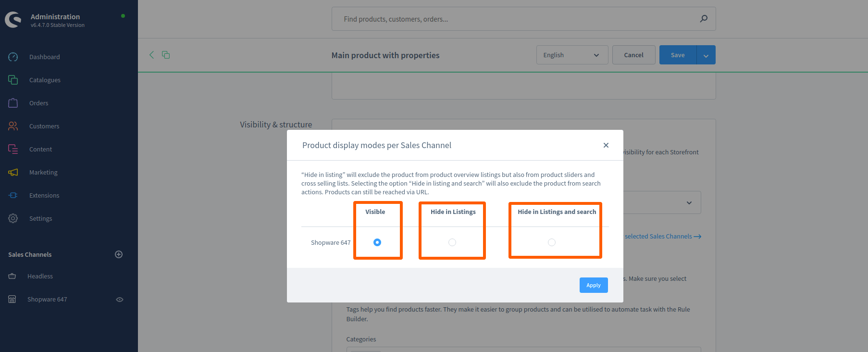Screen dimensions: 868x352
Task: Open the Shopware 647 sales channel
Action: (x=47, y=299)
